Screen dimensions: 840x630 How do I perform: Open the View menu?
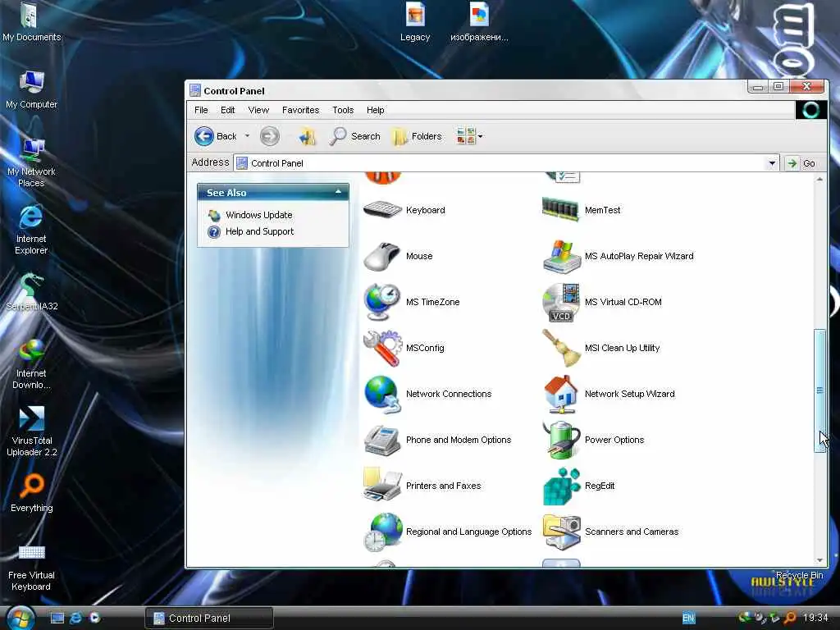258,110
